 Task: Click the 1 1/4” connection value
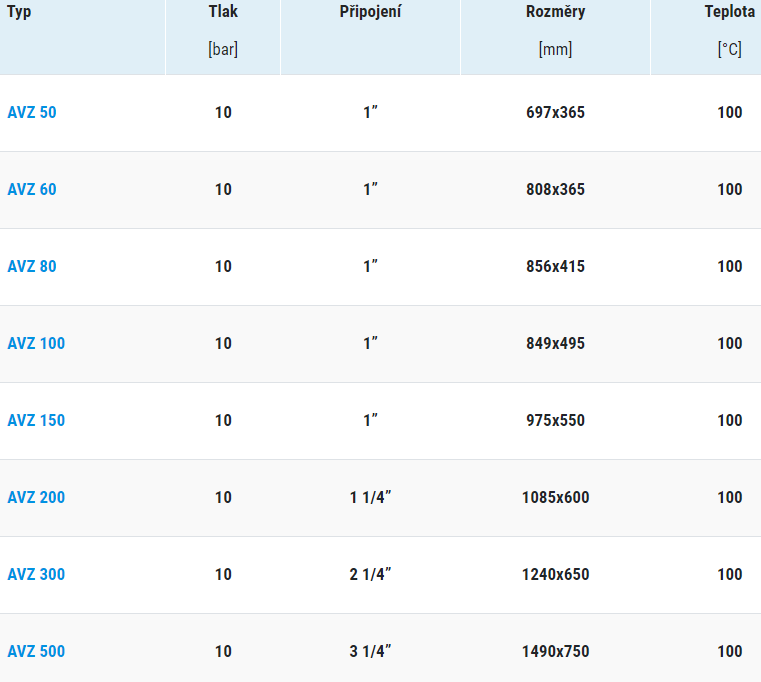[370, 498]
